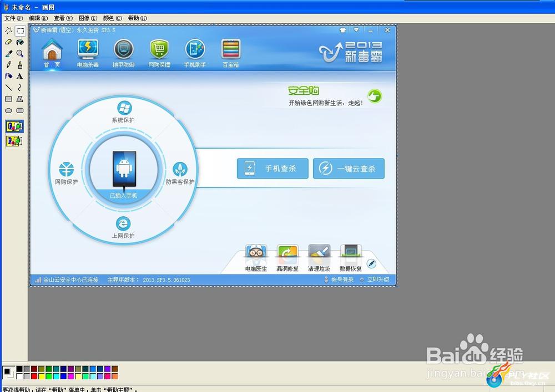The height and width of the screenshot is (392, 555).
Task: Select the Polygon shape tool
Action: click(x=20, y=99)
